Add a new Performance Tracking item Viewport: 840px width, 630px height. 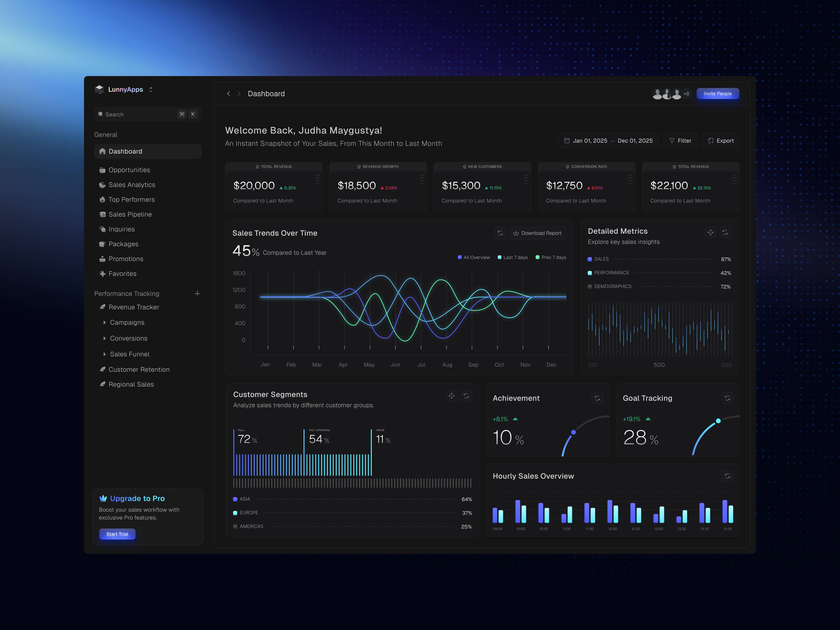(x=197, y=293)
